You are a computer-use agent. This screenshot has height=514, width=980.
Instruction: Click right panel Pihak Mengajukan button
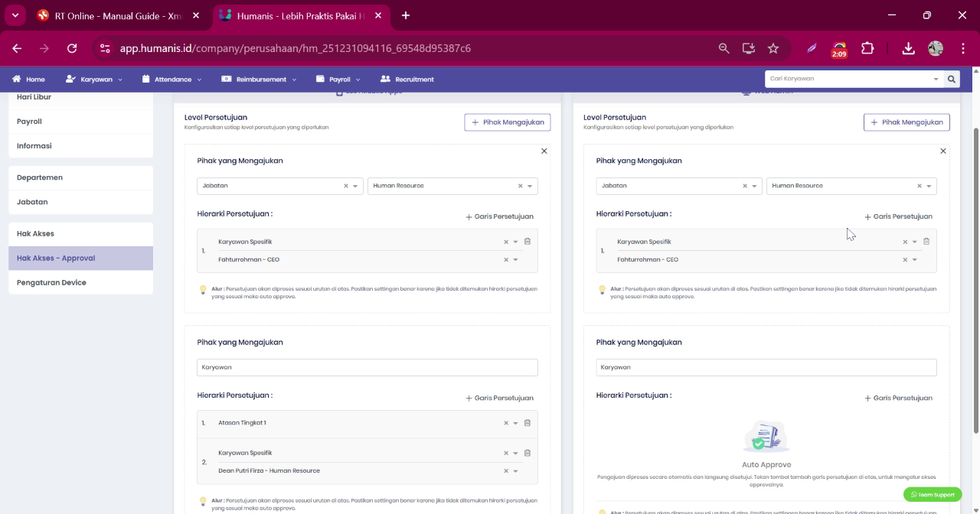pos(906,122)
